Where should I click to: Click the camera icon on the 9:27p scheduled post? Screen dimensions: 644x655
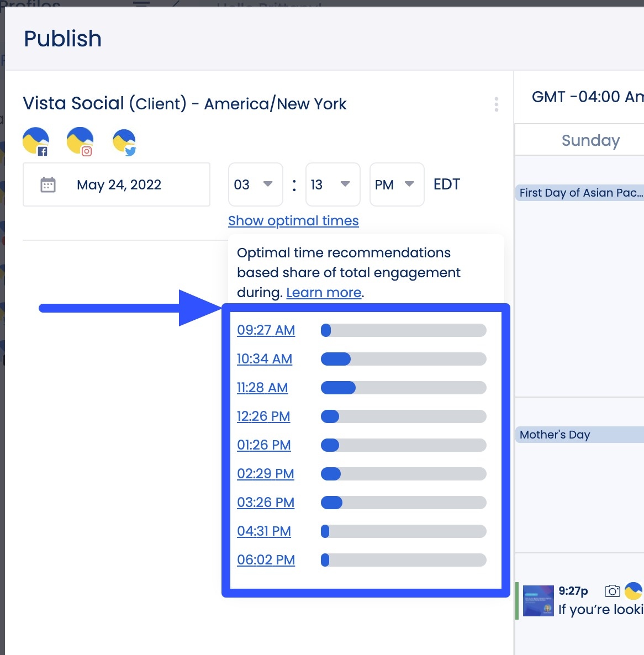(x=612, y=590)
